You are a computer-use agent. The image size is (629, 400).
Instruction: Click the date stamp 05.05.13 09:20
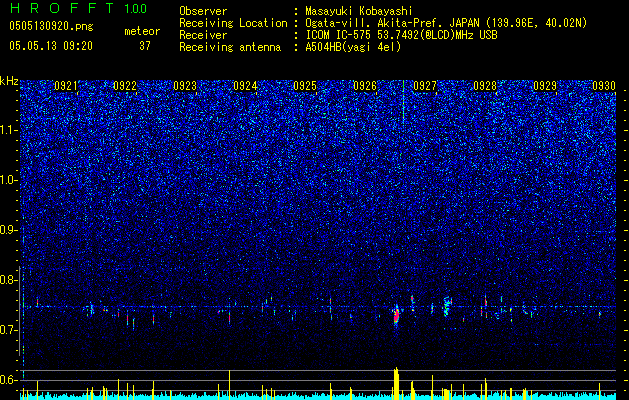coord(51,46)
